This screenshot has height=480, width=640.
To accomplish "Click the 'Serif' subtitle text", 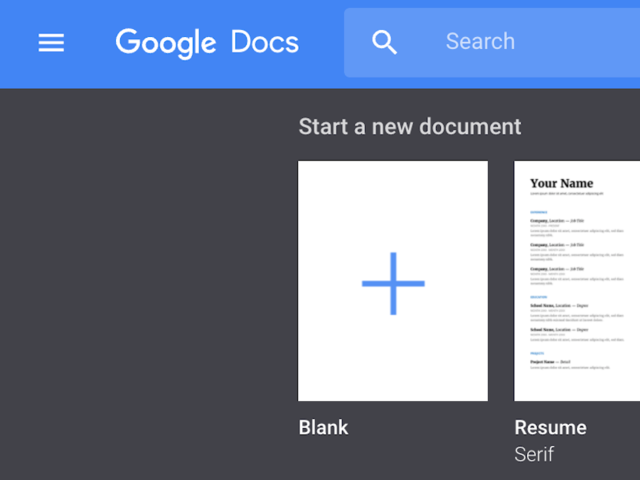I will click(x=534, y=454).
